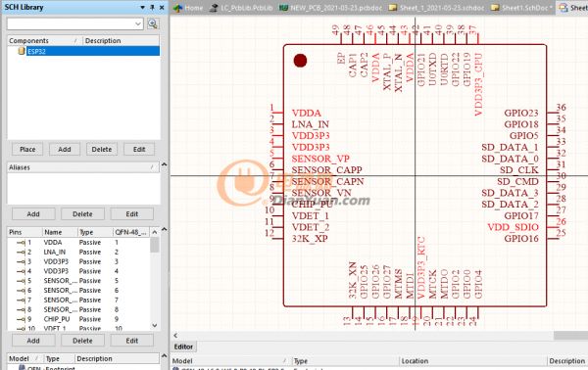Click the ESP32 component icon
Screen dimensions: 588x370
pyautogui.click(x=22, y=51)
